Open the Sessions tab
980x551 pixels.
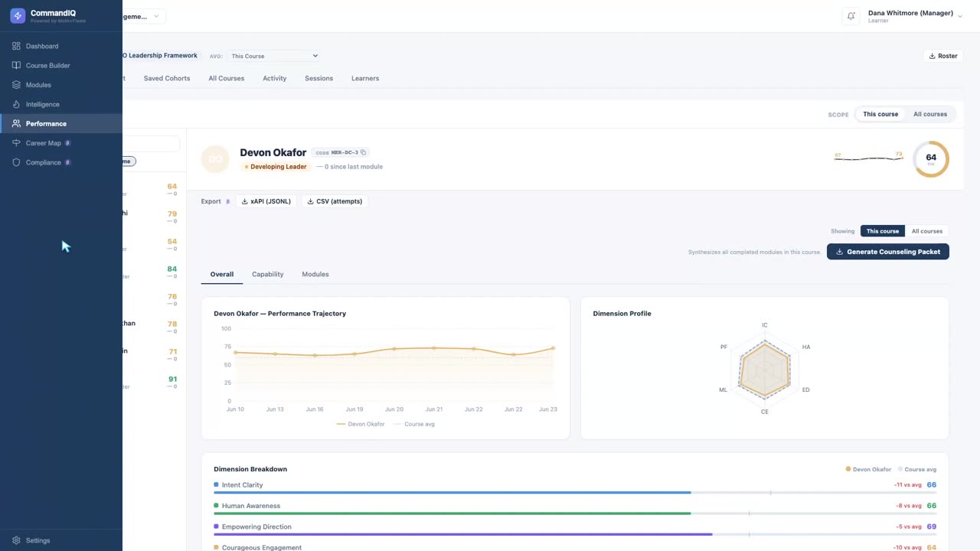(x=318, y=78)
